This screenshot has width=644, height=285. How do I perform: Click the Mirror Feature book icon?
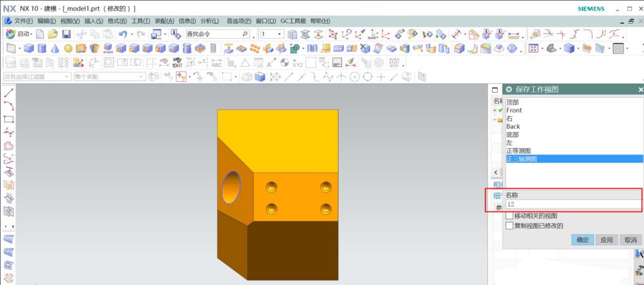pos(312,49)
